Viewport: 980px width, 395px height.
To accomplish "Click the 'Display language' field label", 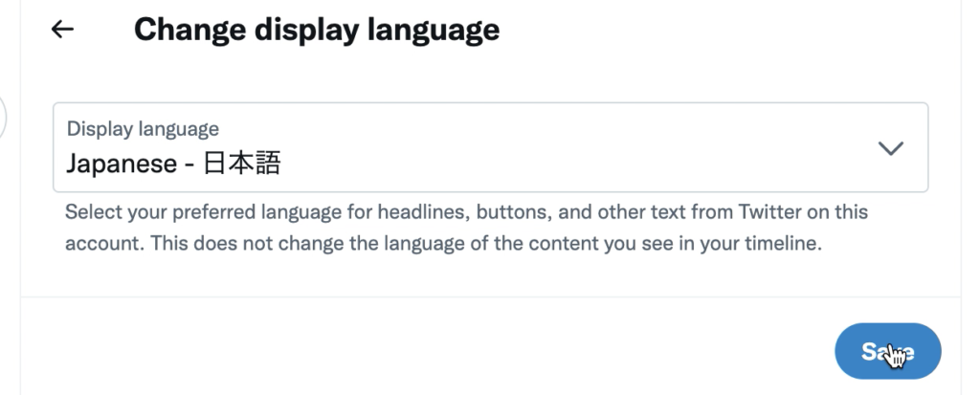I will pos(144,128).
